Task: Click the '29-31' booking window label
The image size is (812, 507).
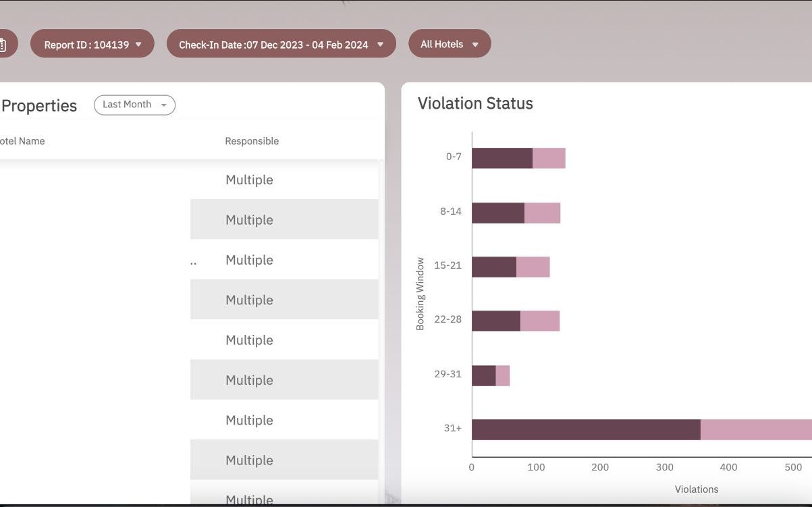Action: pos(448,373)
